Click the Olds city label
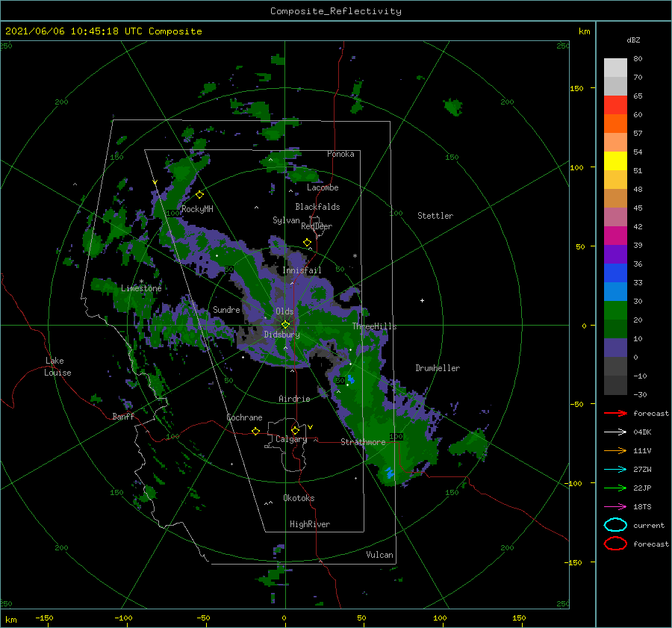Image resolution: width=672 pixels, height=628 pixels. pos(284,311)
